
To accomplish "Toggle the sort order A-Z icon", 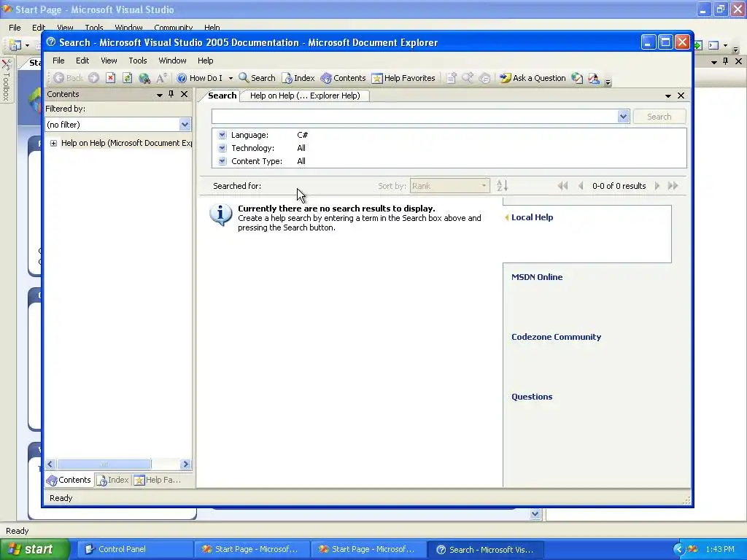I will [502, 186].
